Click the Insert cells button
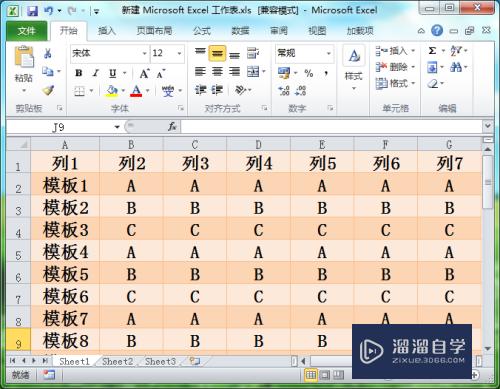The image size is (500, 389). (395, 51)
